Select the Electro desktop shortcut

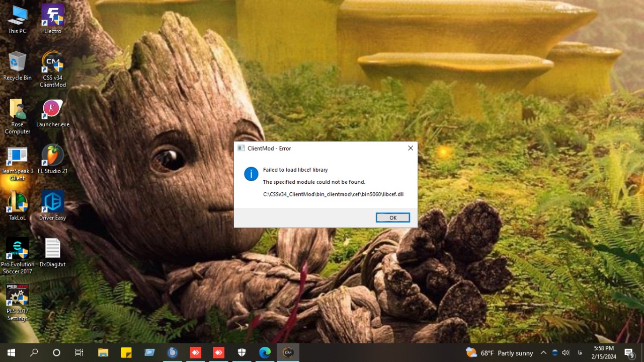(53, 19)
